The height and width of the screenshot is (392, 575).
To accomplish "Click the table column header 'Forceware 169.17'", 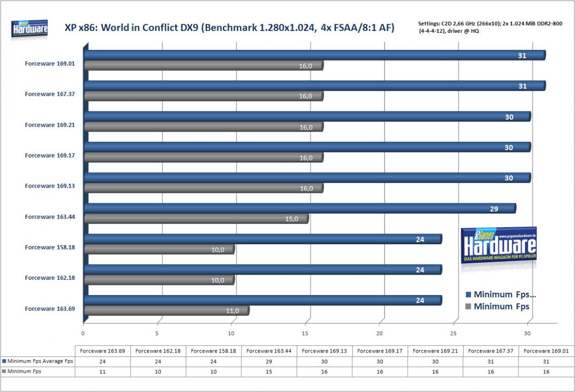I will (x=380, y=351).
